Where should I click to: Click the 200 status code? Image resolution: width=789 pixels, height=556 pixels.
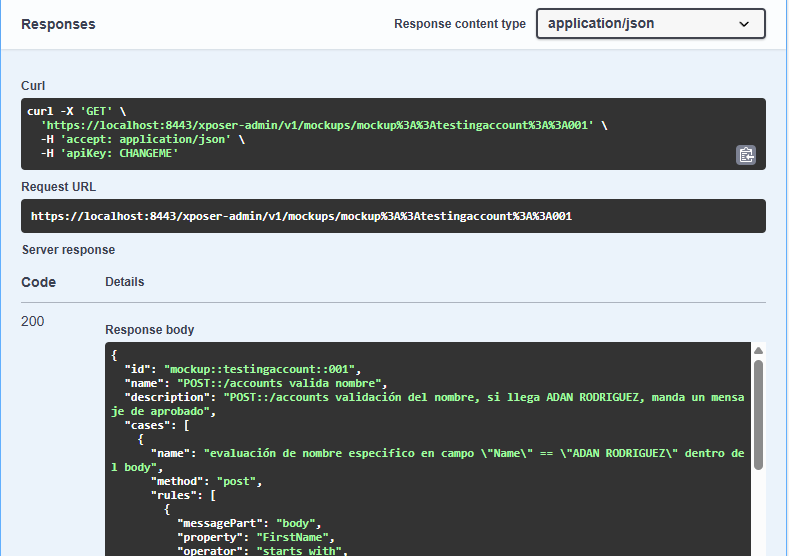click(x=33, y=321)
